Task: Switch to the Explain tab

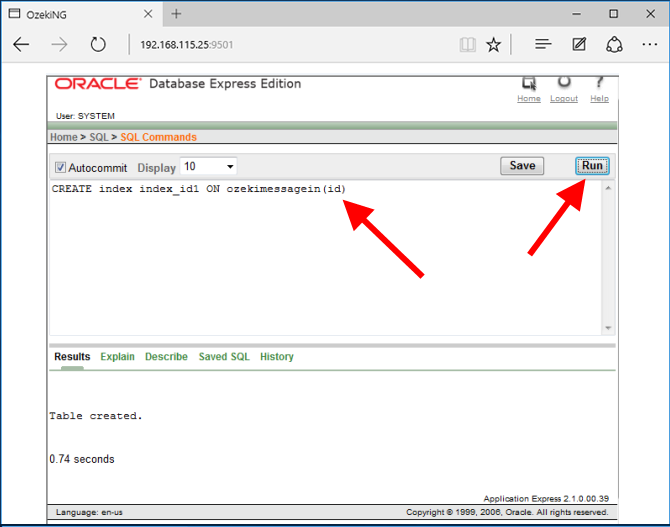Action: (x=117, y=357)
